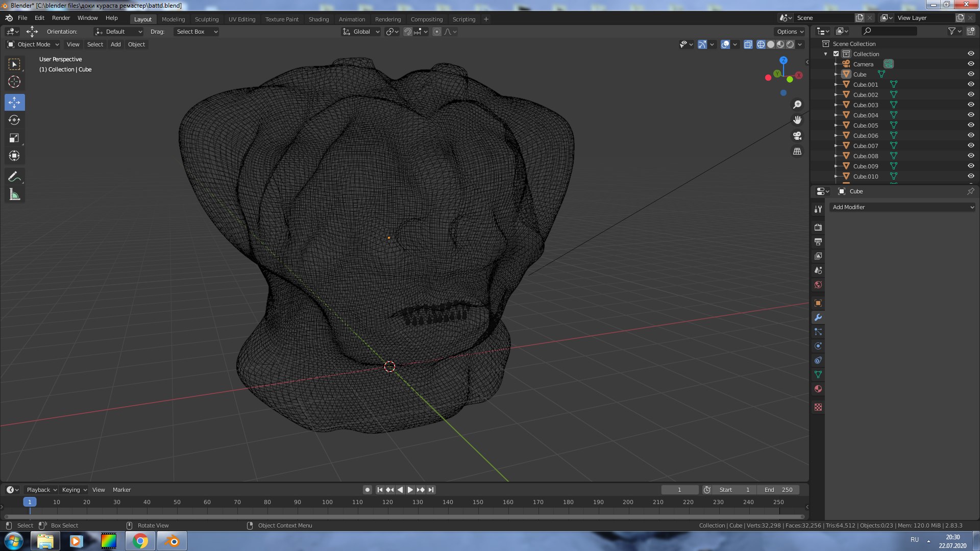Open the Object Mode dropdown
980x551 pixels.
(x=33, y=44)
